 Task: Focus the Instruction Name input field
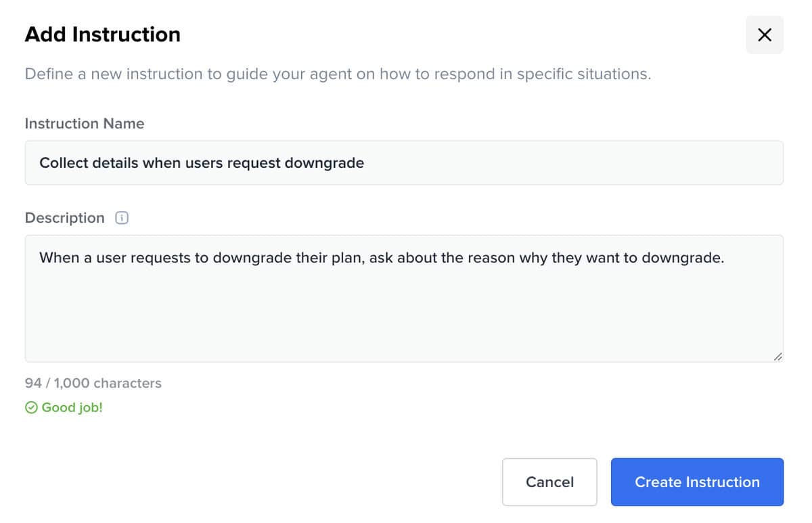tap(541, 163)
